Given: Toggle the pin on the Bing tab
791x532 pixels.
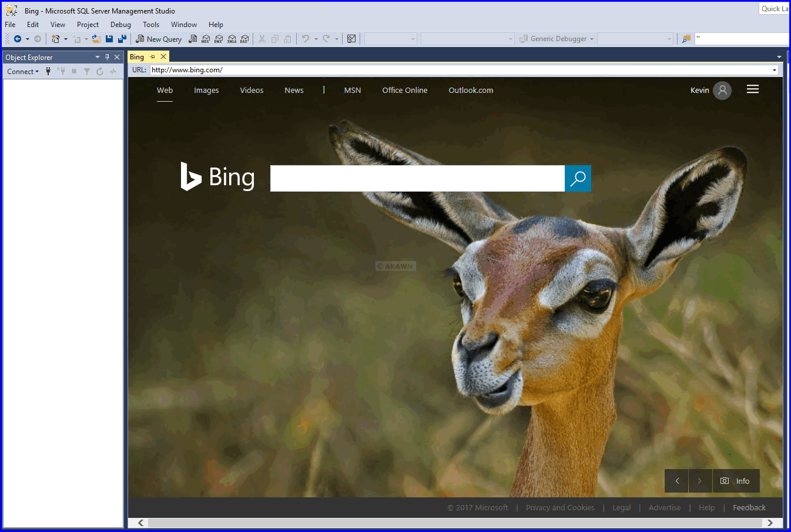Looking at the screenshot, I should click(x=152, y=56).
